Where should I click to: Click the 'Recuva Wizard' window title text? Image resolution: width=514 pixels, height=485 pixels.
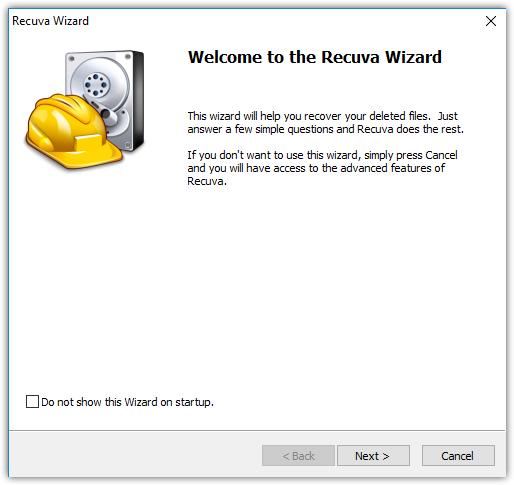point(50,21)
